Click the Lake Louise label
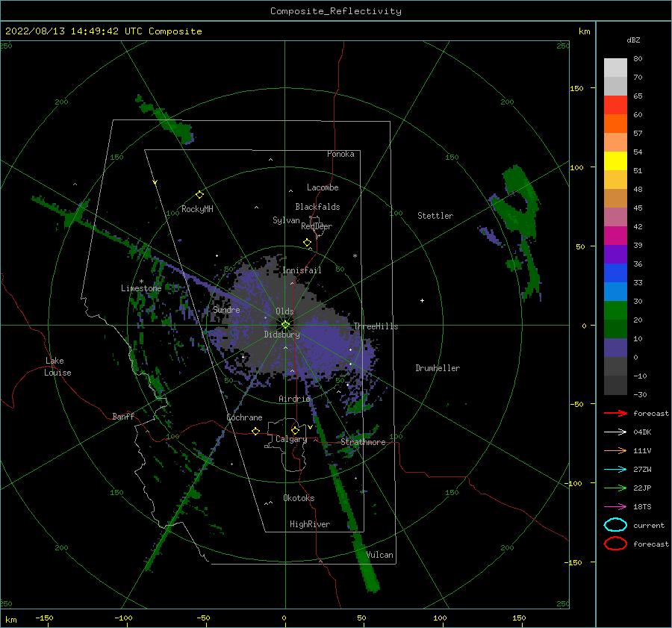This screenshot has width=672, height=628. tap(57, 367)
